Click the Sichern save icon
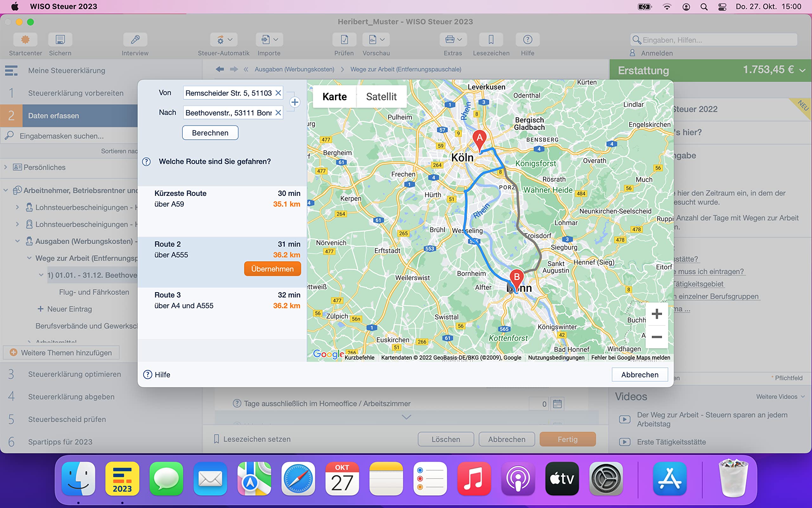Image resolution: width=812 pixels, height=508 pixels. (x=60, y=40)
